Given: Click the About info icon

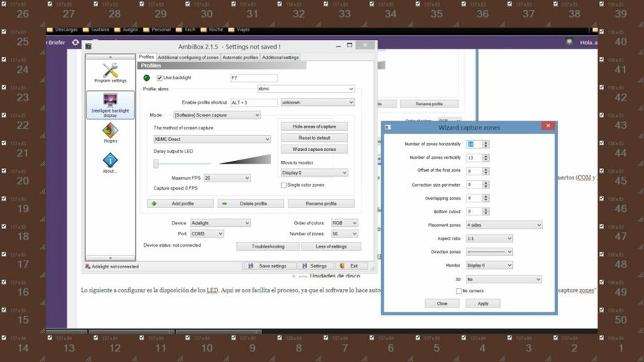Looking at the screenshot, I should coord(110,161).
